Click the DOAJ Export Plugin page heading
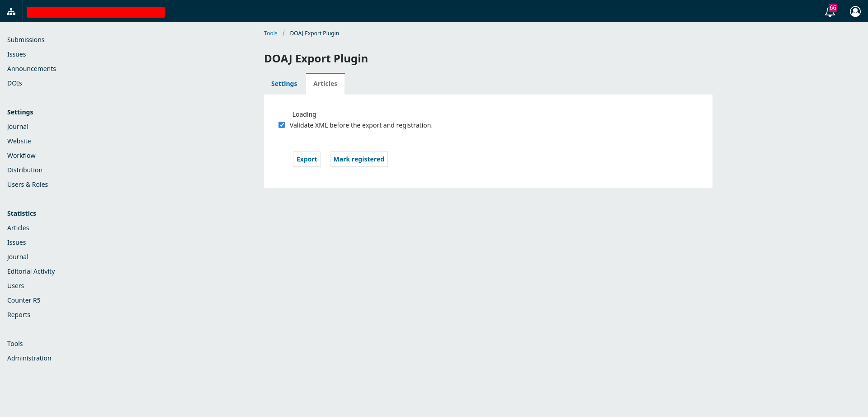Viewport: 868px width, 417px height. click(316, 59)
